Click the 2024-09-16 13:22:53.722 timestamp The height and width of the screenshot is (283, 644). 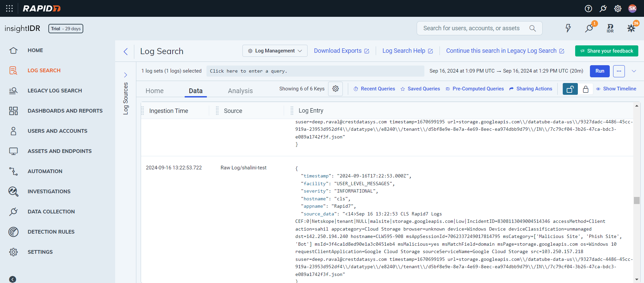[174, 168]
